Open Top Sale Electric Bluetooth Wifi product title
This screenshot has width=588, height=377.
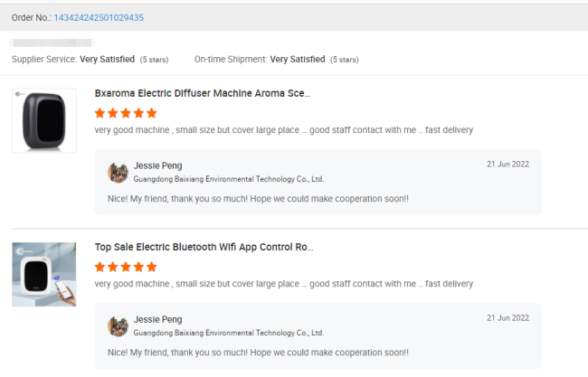click(204, 248)
